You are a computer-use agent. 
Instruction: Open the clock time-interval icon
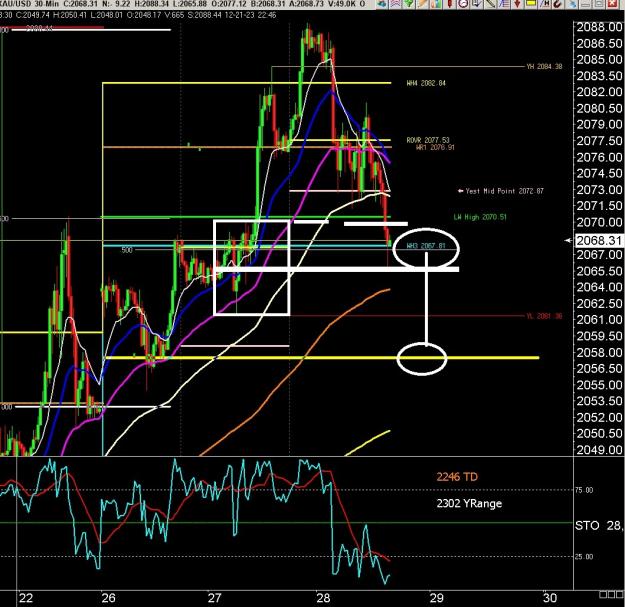point(463,4)
